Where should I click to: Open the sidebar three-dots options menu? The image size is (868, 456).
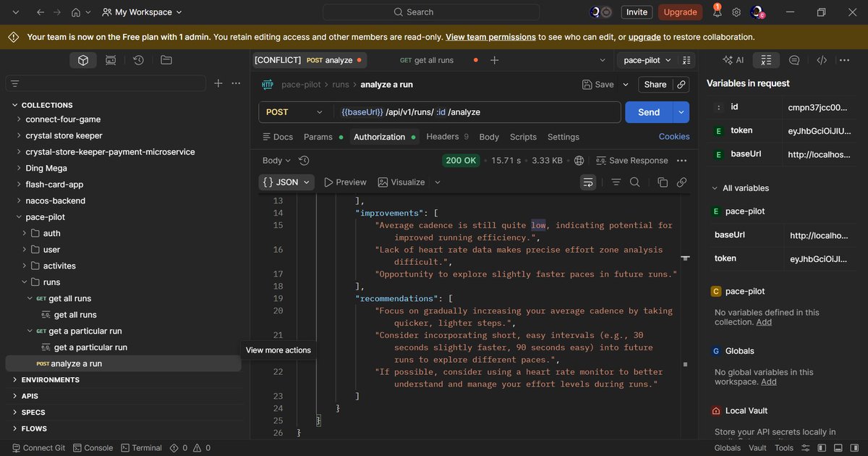click(x=236, y=83)
